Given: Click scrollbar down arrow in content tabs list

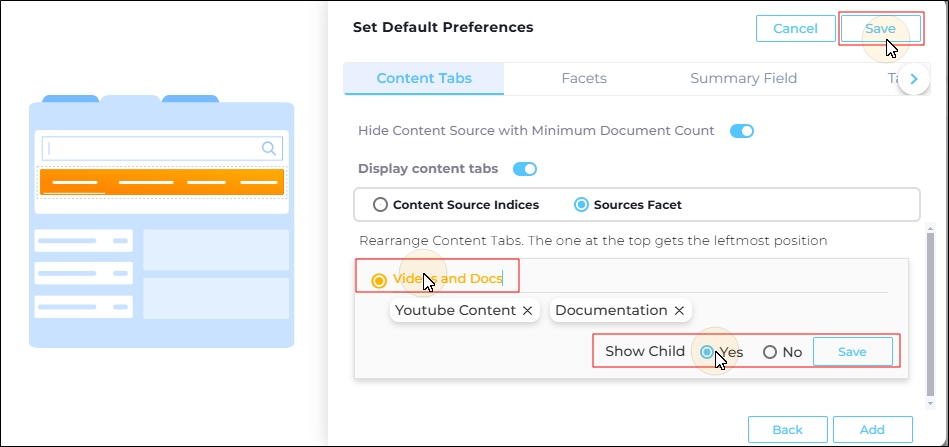Looking at the screenshot, I should tap(930, 403).
